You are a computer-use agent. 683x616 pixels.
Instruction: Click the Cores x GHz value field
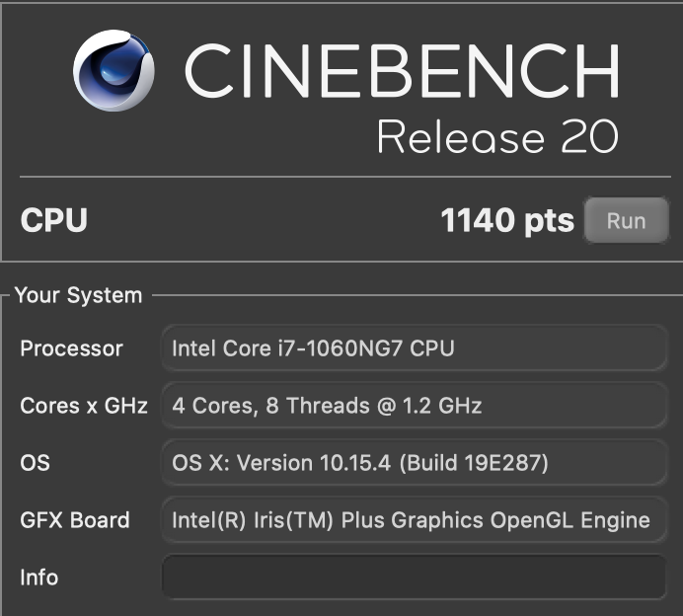click(414, 406)
